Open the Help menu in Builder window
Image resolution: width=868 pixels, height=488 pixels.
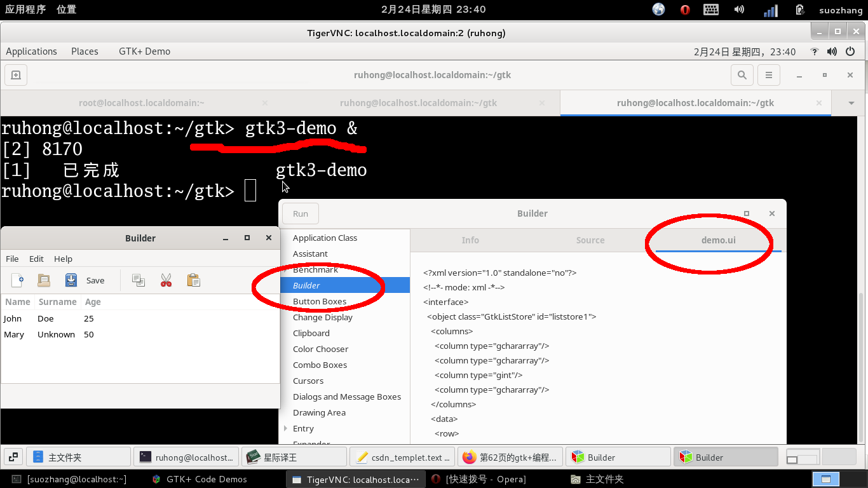(x=63, y=259)
